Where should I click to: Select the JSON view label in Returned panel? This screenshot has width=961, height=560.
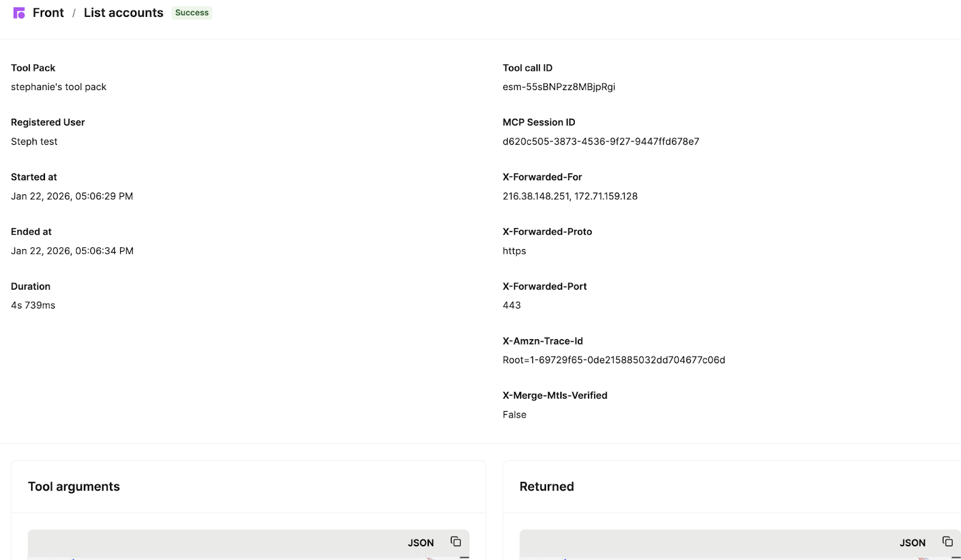coord(912,542)
